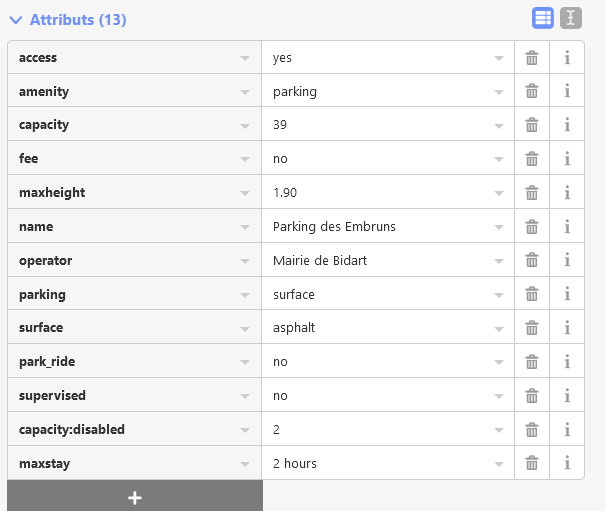Show info for the maxstay attribute
This screenshot has width=607, height=511.
(x=567, y=463)
